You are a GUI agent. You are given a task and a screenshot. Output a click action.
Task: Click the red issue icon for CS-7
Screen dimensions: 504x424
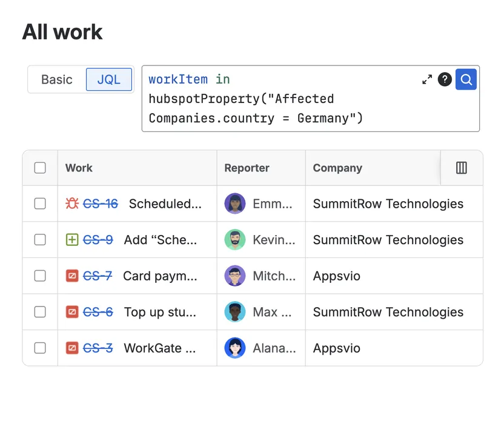point(72,276)
